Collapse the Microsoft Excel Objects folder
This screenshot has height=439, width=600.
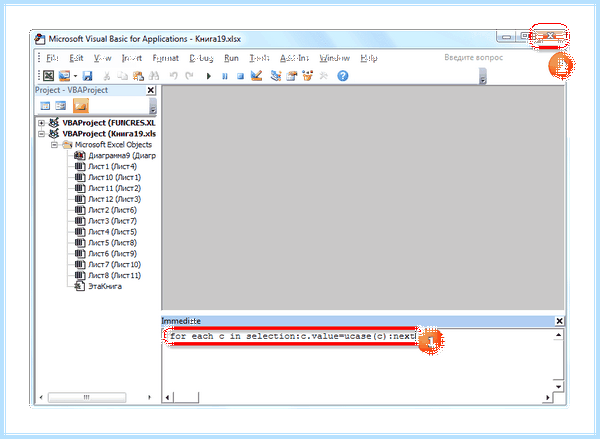coord(55,145)
